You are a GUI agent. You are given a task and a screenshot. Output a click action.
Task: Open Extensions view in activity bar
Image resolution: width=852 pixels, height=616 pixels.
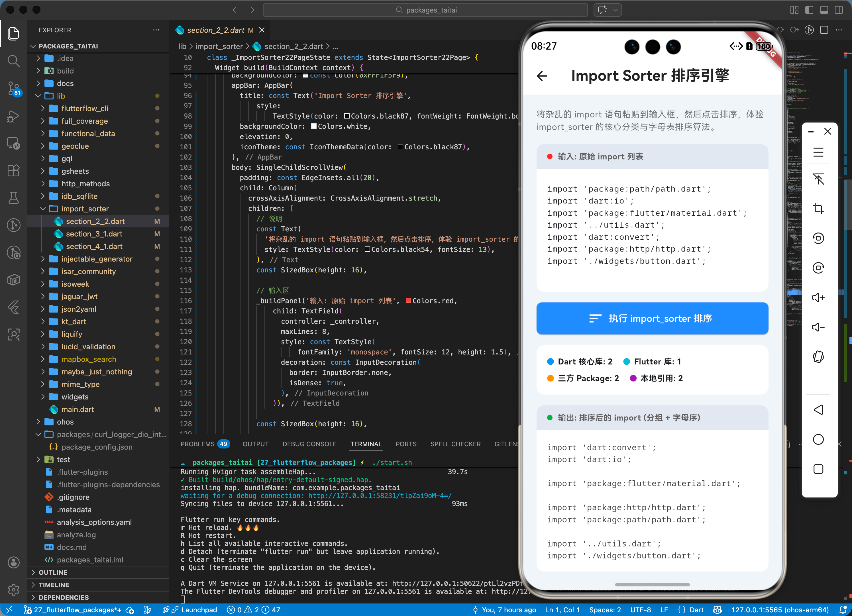coord(13,171)
